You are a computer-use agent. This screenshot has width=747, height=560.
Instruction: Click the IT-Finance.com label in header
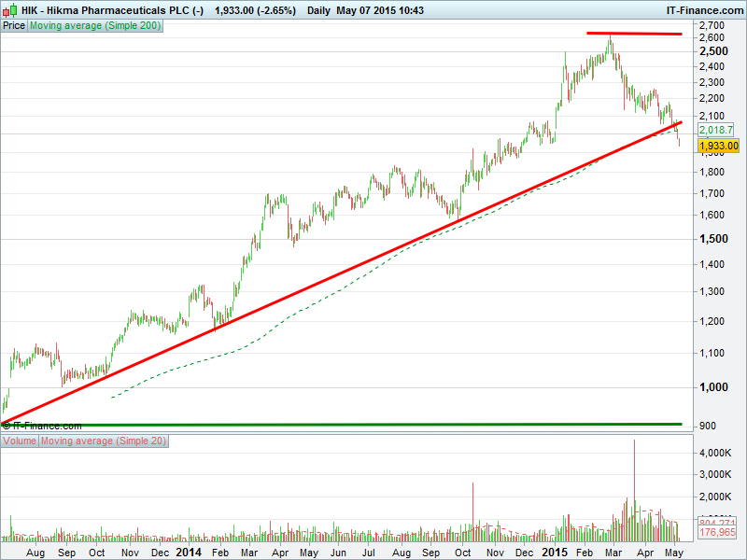coord(705,10)
